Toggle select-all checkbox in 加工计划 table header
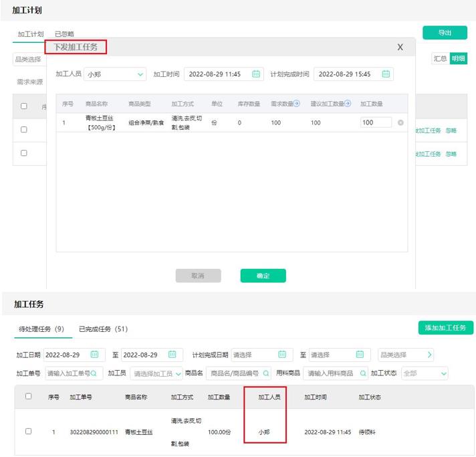Screen dimensions: 476x457 [x=24, y=106]
